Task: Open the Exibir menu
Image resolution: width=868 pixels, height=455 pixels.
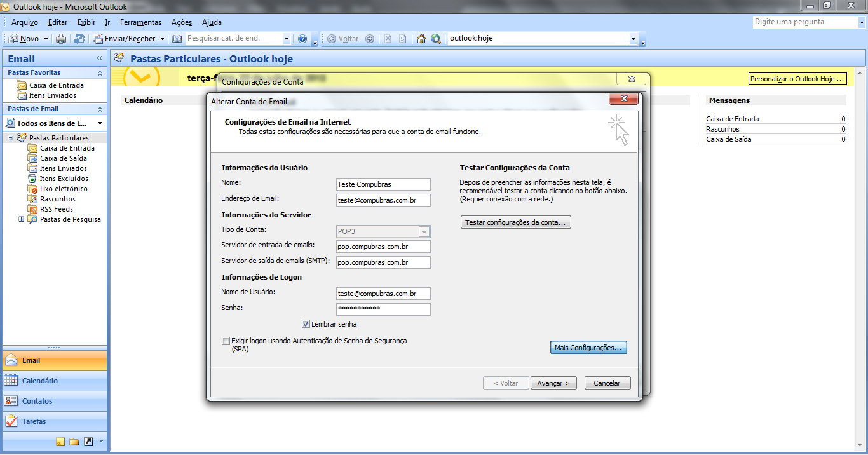Action: (x=86, y=22)
